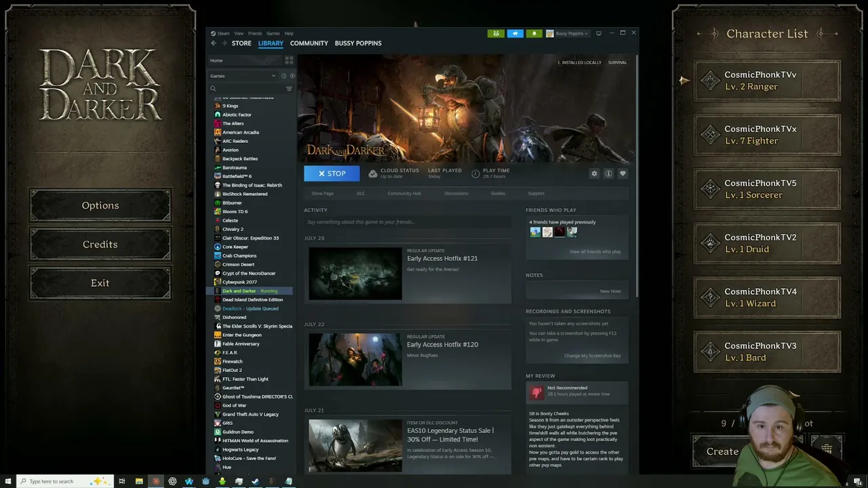This screenshot has width=868, height=488.
Task: Click Change My Screenshot Key
Action: 593,356
